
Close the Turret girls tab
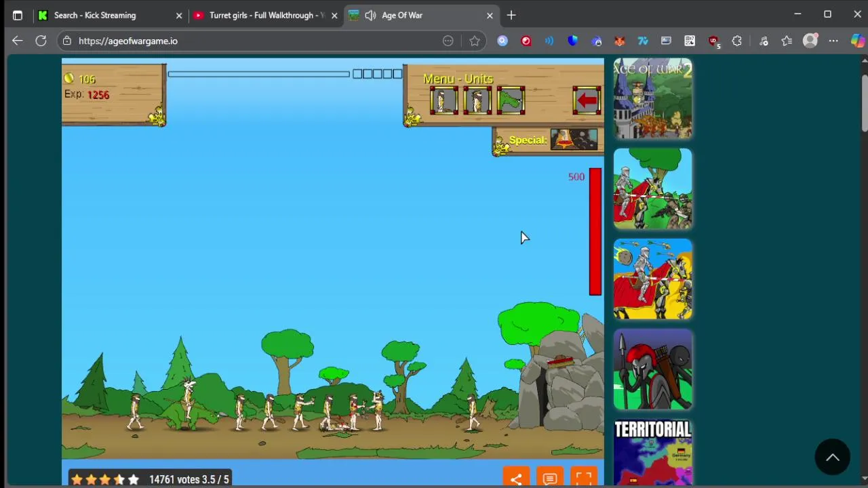point(334,15)
